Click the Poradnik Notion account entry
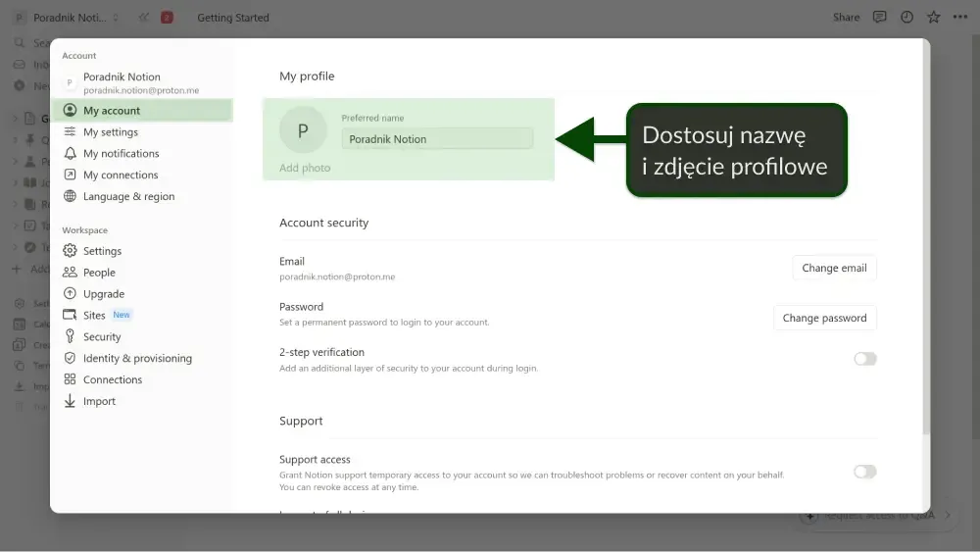Image resolution: width=980 pixels, height=552 pixels. [142, 82]
